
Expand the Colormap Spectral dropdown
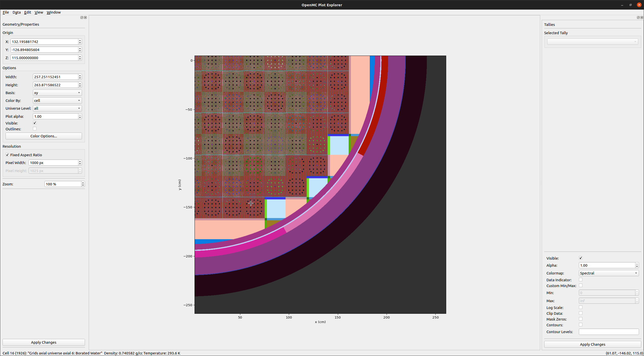point(608,273)
